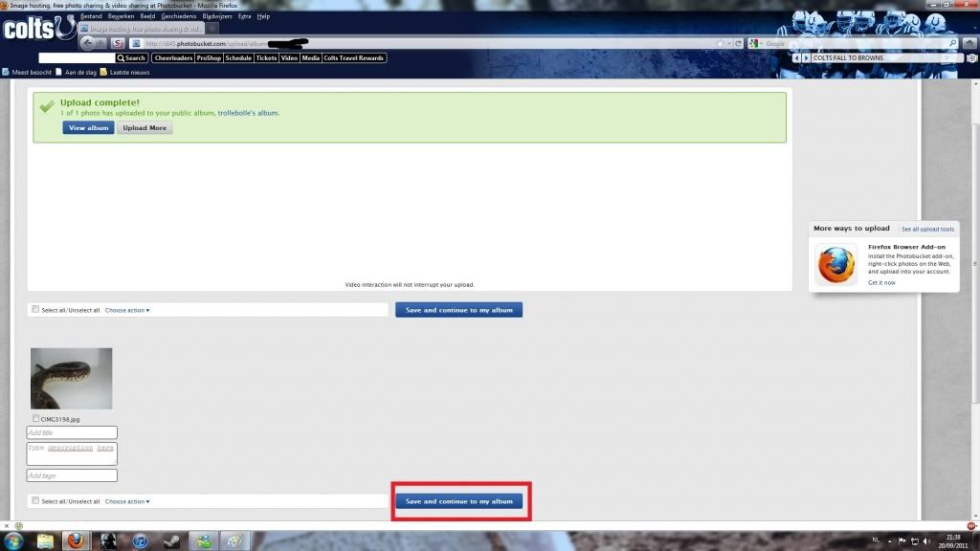Click the Type description here text area
Image resolution: width=980 pixels, height=551 pixels.
pos(72,453)
